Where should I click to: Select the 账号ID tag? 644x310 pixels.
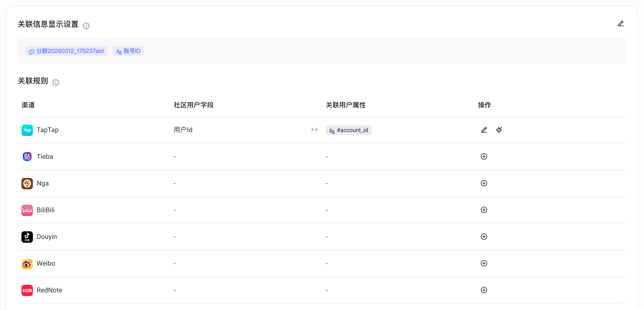(128, 51)
